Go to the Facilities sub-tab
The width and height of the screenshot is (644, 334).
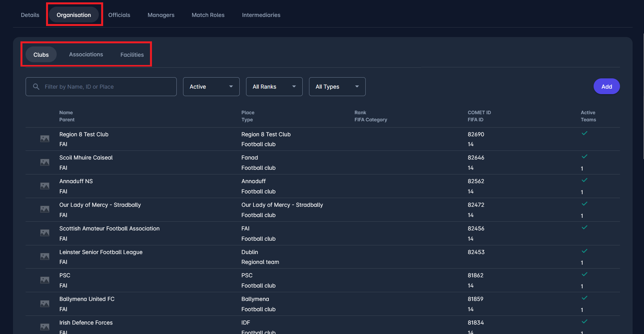pos(132,55)
